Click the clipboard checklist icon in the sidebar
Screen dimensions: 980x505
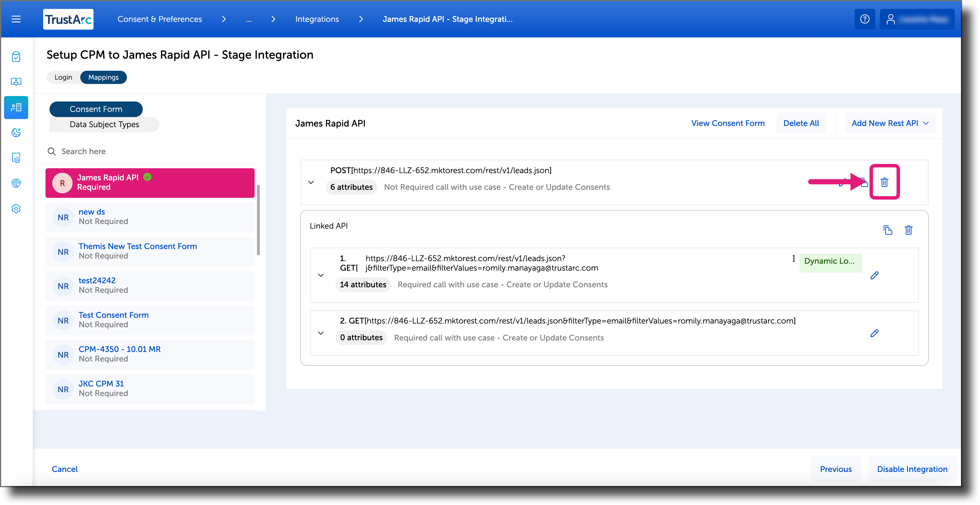(x=16, y=56)
